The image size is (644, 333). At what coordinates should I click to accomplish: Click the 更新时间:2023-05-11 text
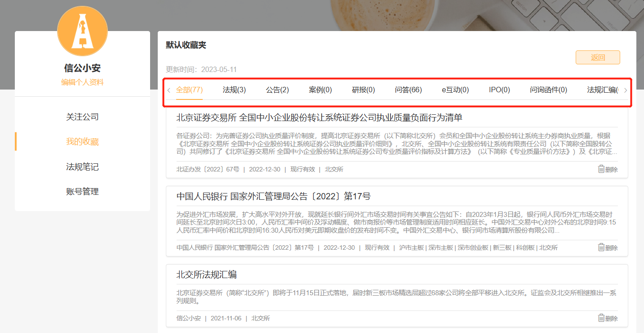point(201,69)
